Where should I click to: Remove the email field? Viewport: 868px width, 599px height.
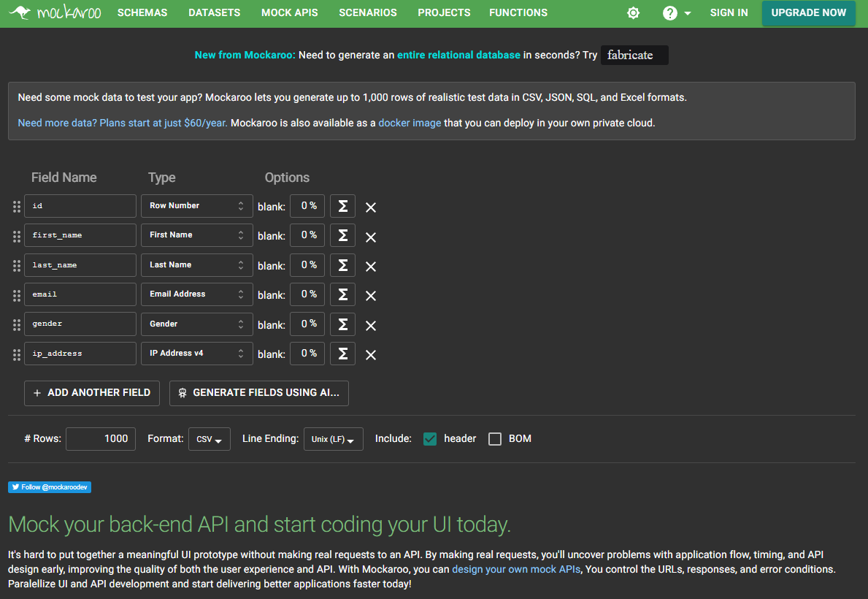(371, 296)
